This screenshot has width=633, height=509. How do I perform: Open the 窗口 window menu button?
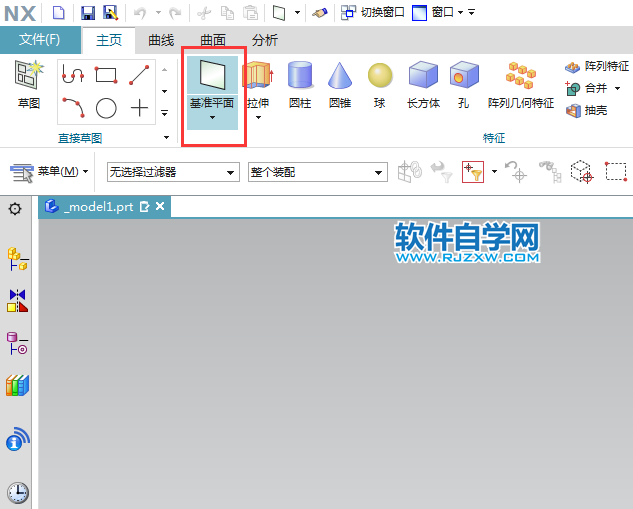[437, 13]
